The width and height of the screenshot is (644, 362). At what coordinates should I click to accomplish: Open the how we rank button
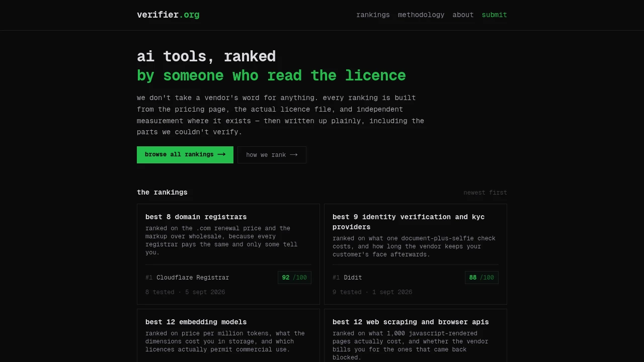(272, 155)
